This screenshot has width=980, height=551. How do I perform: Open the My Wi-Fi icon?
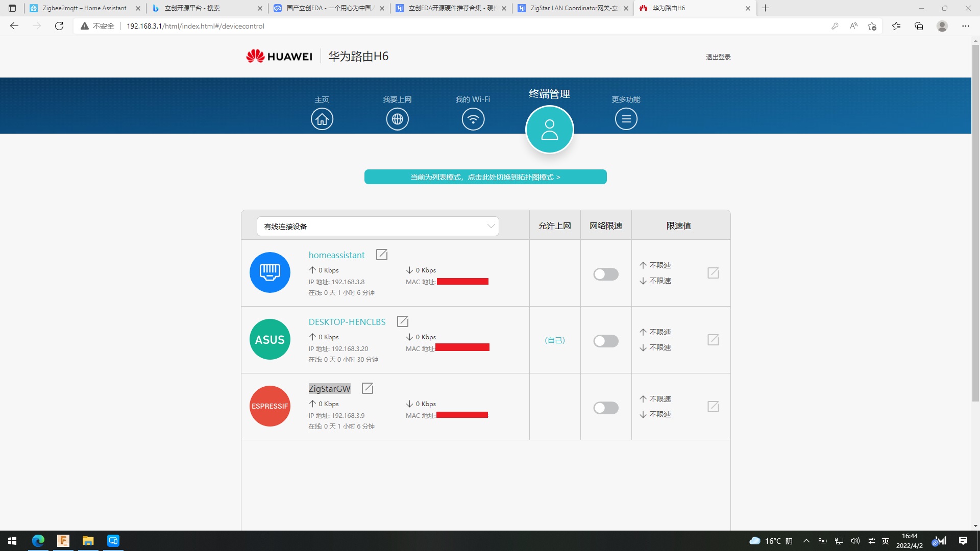coord(473,119)
